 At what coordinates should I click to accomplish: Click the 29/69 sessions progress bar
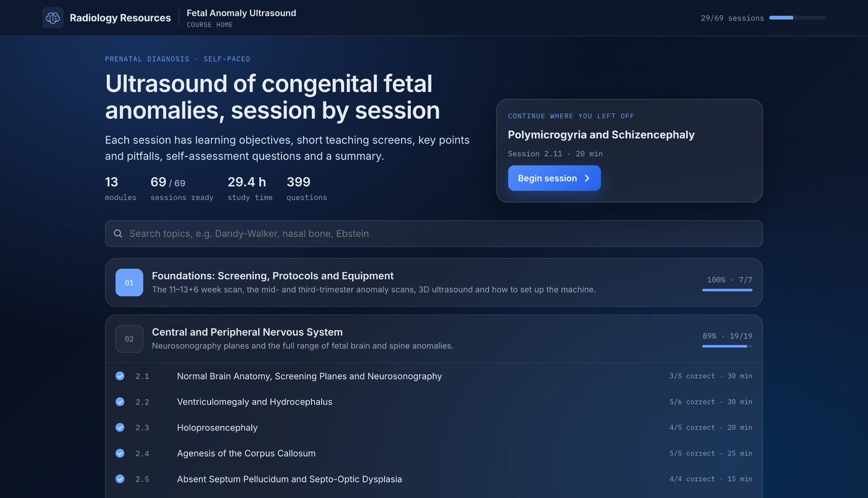797,18
